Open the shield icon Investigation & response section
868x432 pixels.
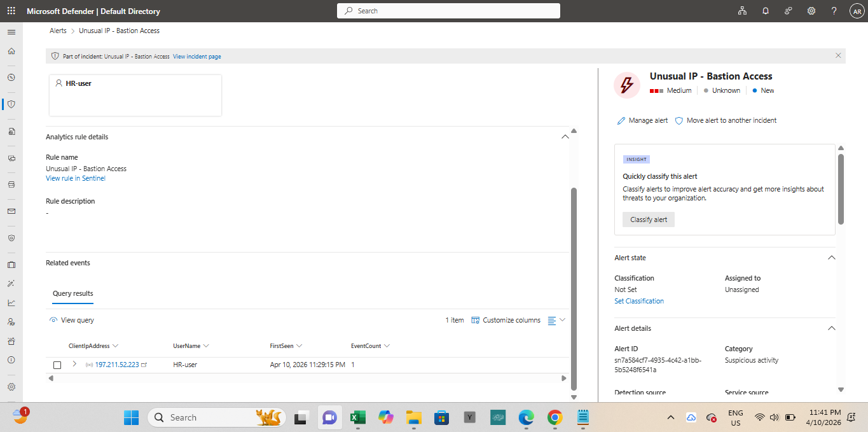pyautogui.click(x=11, y=104)
